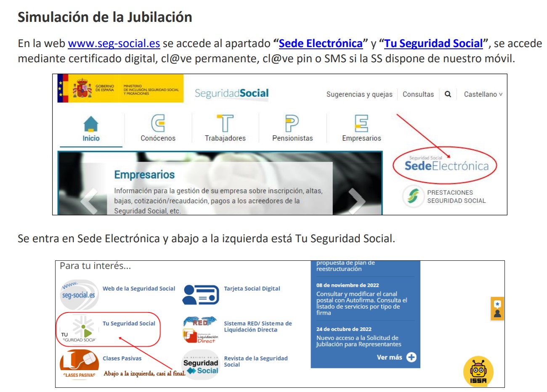
Task: Click the Inicio house icon
Action: tap(91, 124)
